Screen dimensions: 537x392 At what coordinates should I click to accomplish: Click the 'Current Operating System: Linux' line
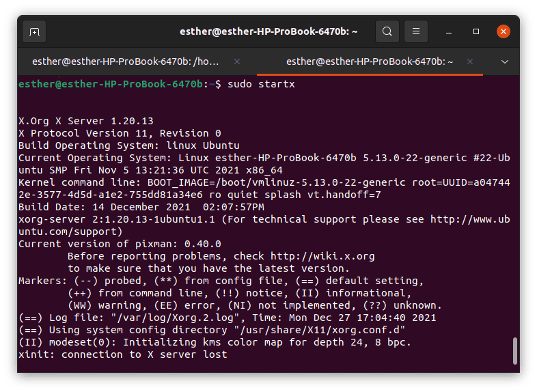pos(264,158)
